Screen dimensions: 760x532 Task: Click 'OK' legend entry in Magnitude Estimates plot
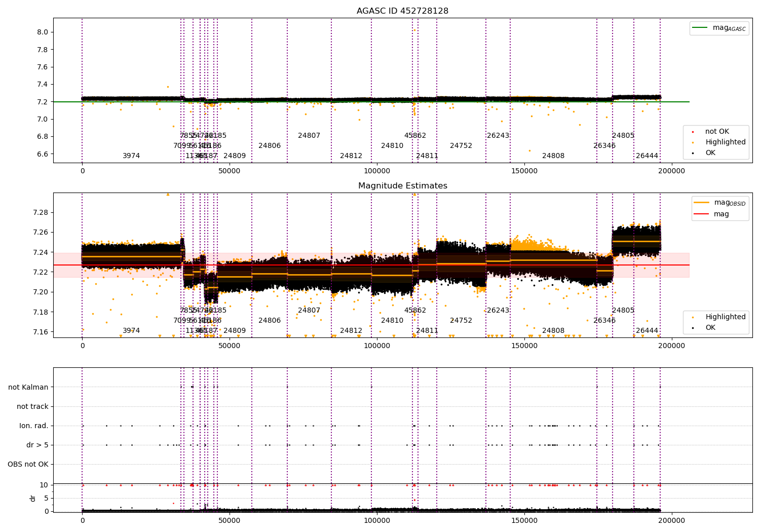[710, 328]
